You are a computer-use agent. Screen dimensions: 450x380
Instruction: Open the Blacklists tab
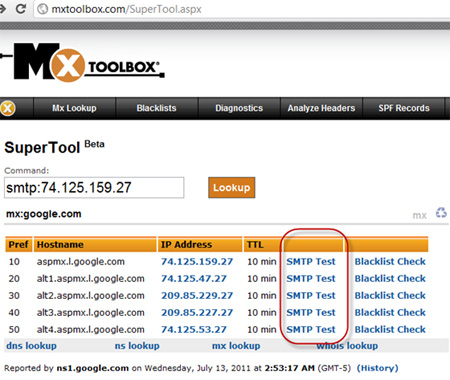tap(156, 108)
